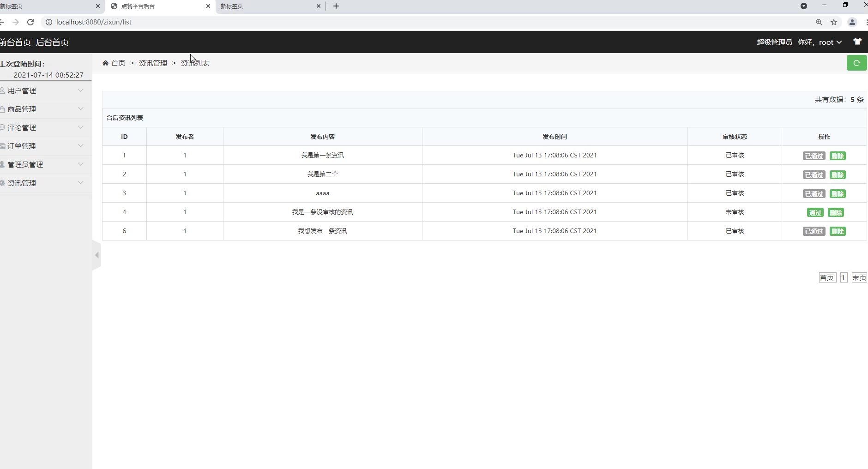The width and height of the screenshot is (868, 469).
Task: Expand 用户管理 chevron
Action: (81, 90)
